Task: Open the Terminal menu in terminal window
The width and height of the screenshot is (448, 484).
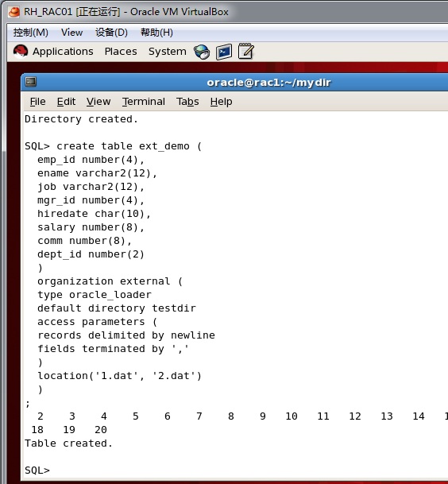Action: click(144, 102)
